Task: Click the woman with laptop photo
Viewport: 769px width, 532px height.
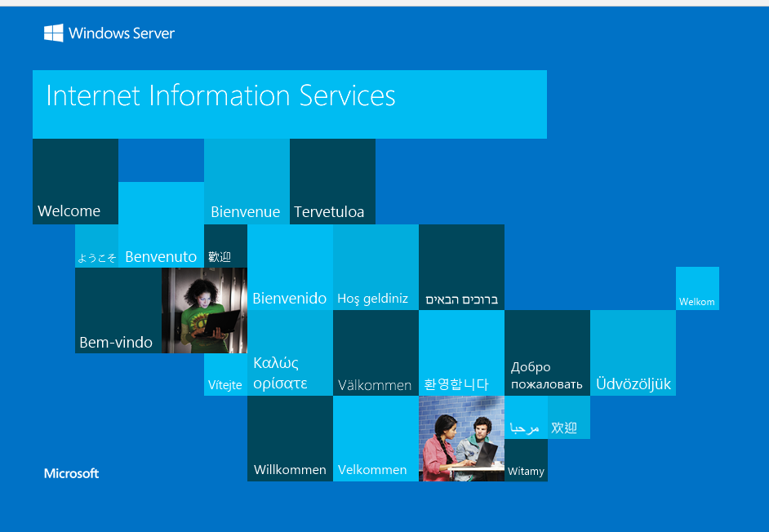Action: (205, 310)
